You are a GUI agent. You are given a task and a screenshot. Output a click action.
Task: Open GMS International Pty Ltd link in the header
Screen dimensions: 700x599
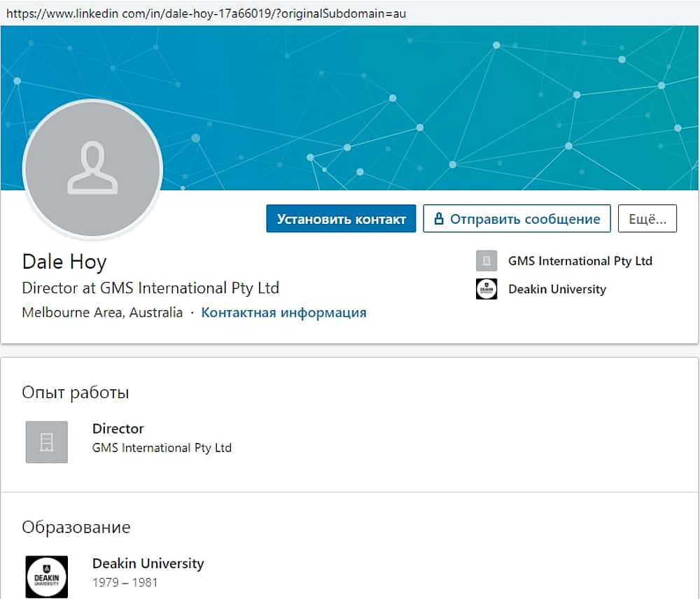(x=580, y=261)
